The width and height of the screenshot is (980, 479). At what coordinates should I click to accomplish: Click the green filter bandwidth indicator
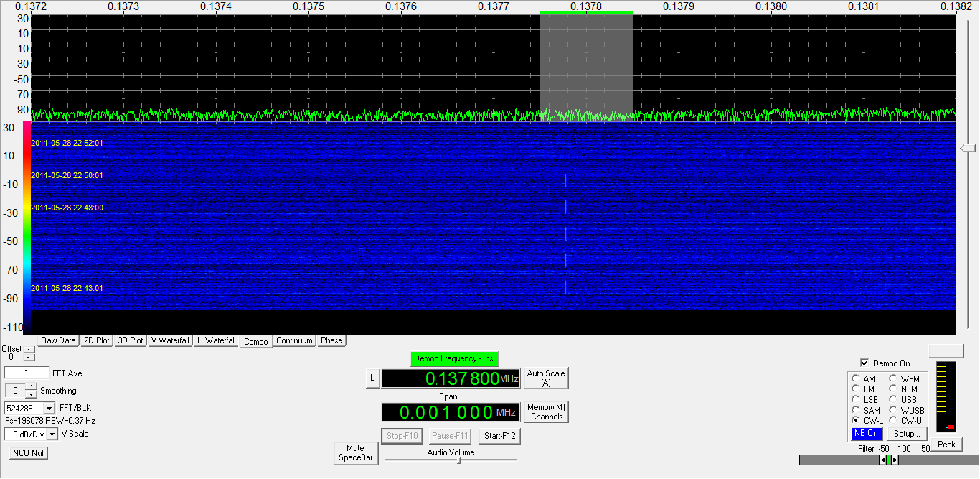coord(888,460)
